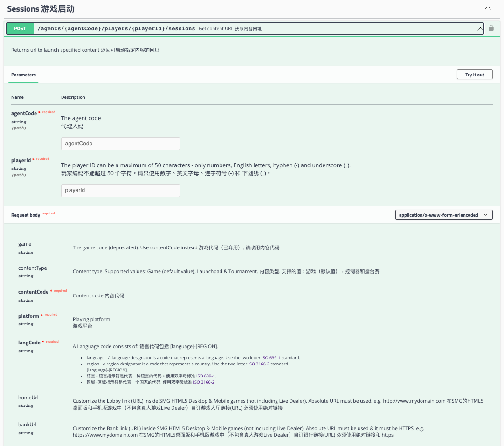Screen dimensions: 504x446
Task: Click the bankUrl property name
Action: pos(27,425)
